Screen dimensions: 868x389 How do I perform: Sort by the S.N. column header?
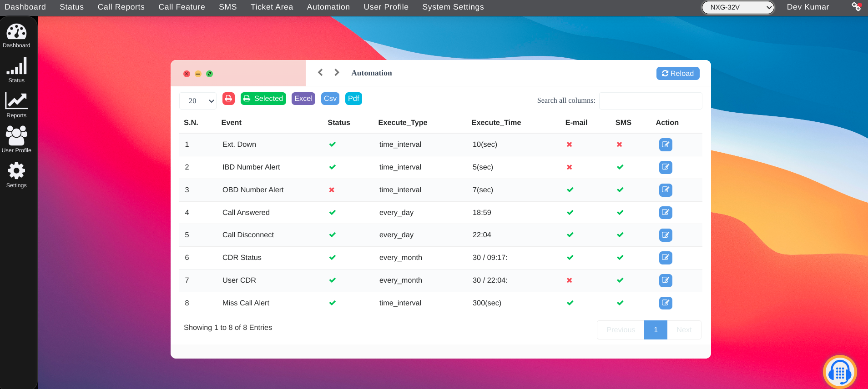tap(191, 122)
